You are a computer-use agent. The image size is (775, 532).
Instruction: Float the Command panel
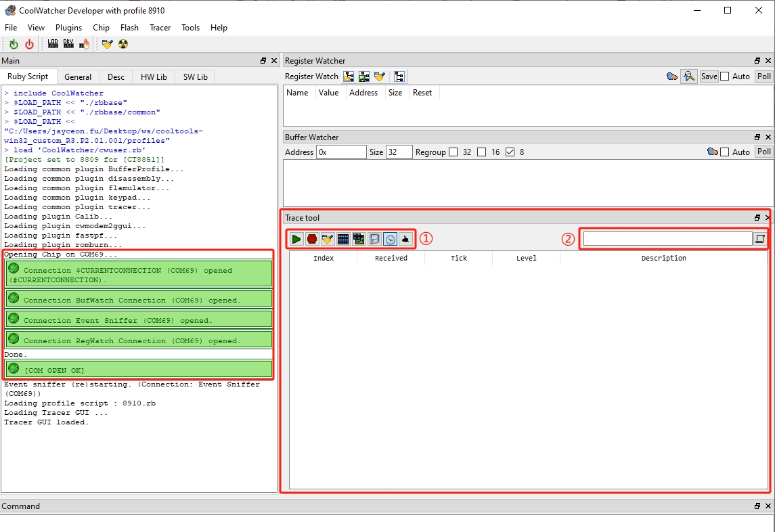(757, 506)
